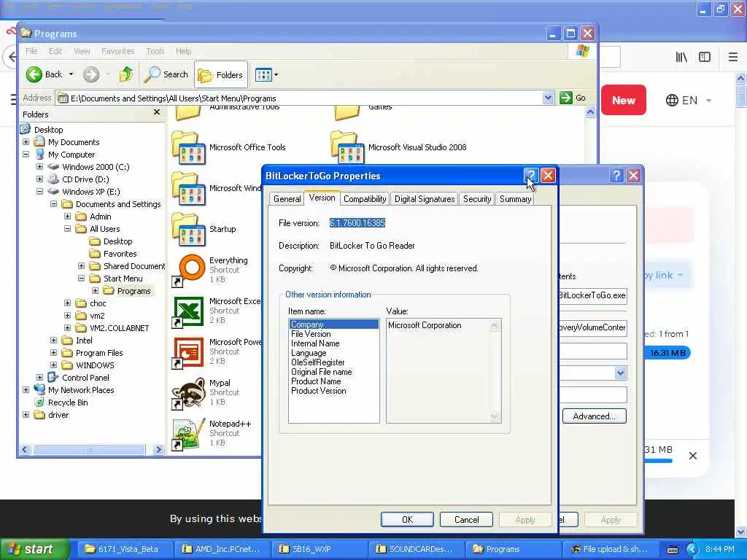Select the Mypal raccoon shortcut icon

[x=189, y=393]
